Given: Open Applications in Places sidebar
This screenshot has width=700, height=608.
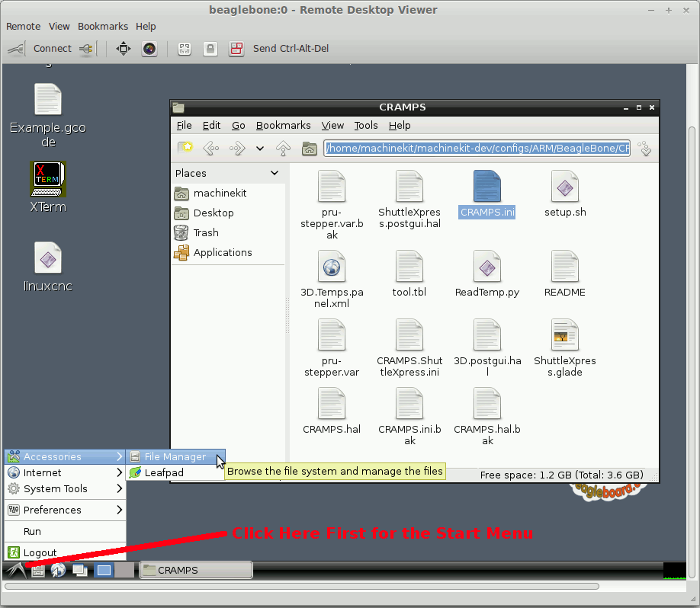Looking at the screenshot, I should [x=228, y=252].
